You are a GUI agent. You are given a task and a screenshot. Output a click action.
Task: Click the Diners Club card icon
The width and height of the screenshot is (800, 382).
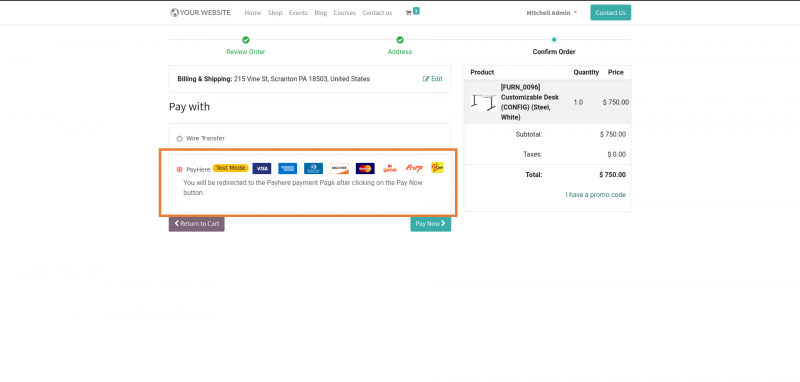pyautogui.click(x=313, y=168)
